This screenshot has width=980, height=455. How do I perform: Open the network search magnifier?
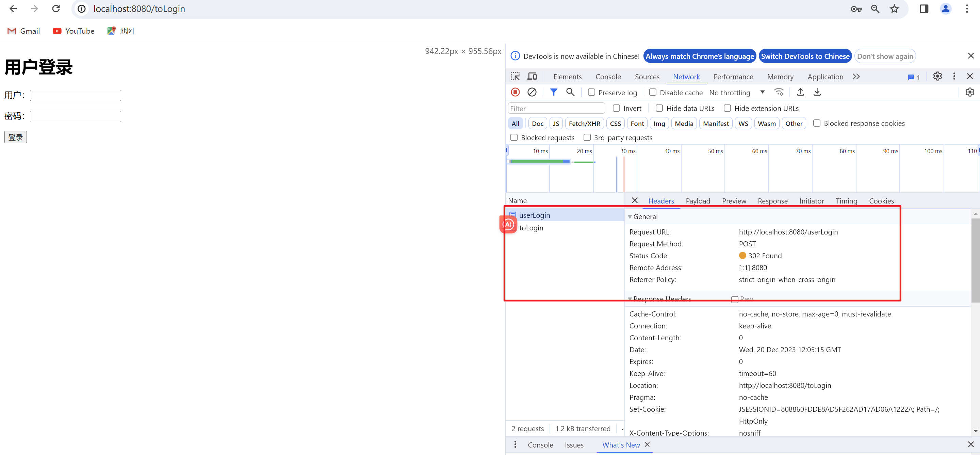pyautogui.click(x=570, y=92)
